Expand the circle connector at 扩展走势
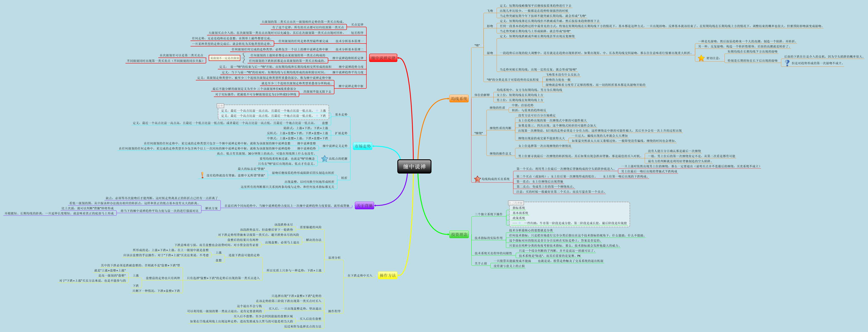 coord(332,133)
